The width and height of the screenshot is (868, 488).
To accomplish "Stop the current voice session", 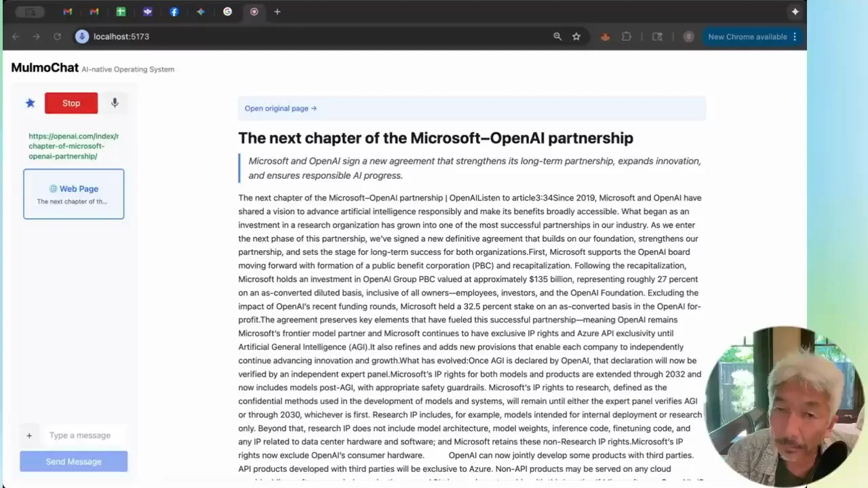I will pyautogui.click(x=71, y=103).
